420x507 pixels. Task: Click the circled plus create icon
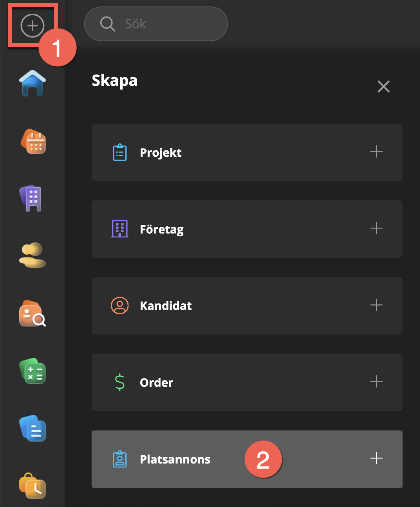32,25
